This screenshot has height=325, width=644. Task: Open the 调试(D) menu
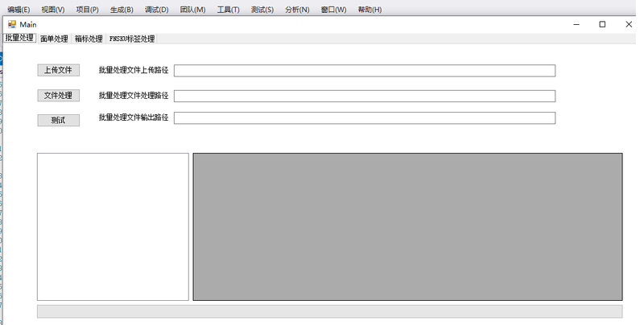tap(156, 10)
